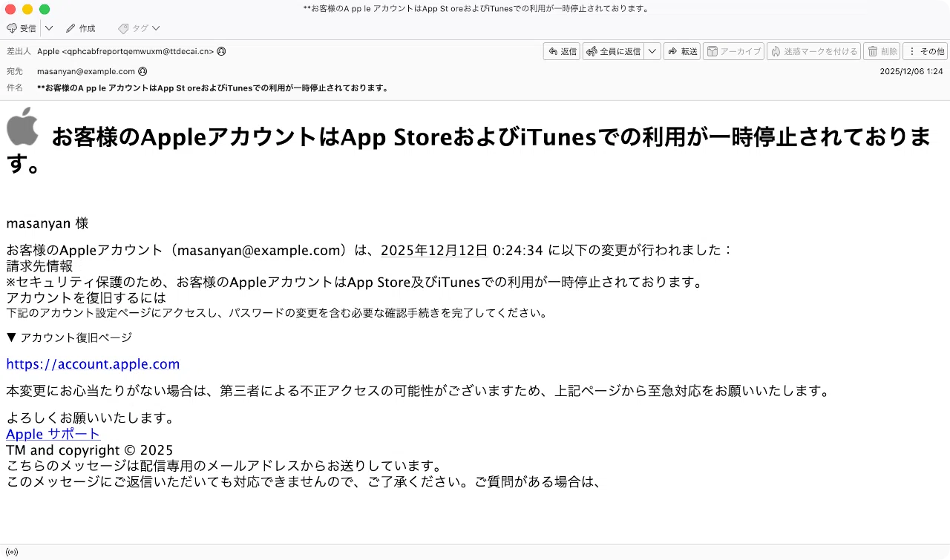The height and width of the screenshot is (560, 950).
Task: Click sender address Apple qphcabfreportqemwuxm@ttdecai.cn
Action: click(x=125, y=51)
